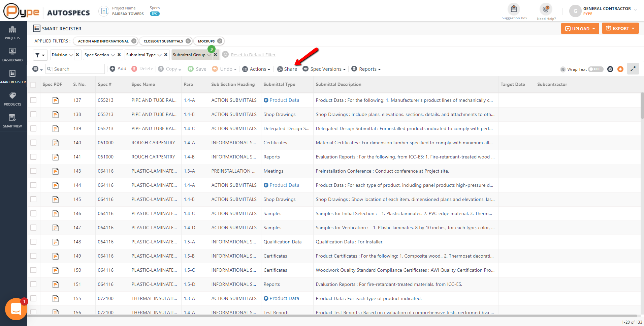Remove the Action and Informational filter
644x326 pixels.
point(134,41)
